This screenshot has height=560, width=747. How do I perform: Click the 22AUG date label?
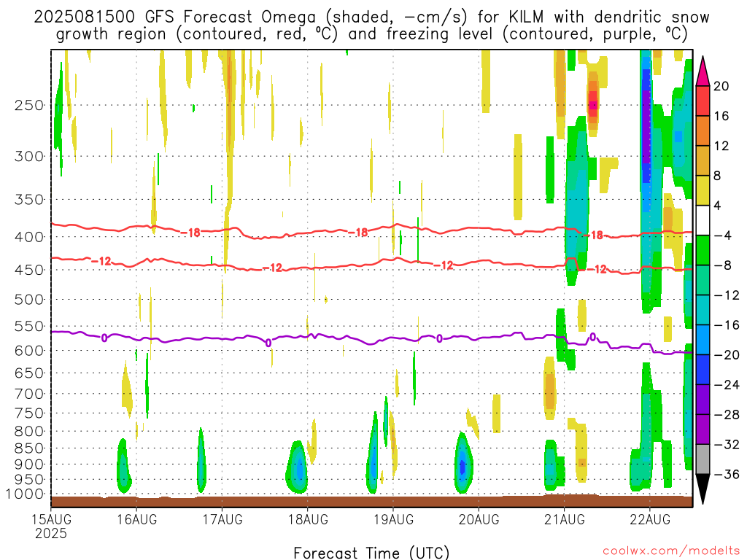click(x=650, y=519)
